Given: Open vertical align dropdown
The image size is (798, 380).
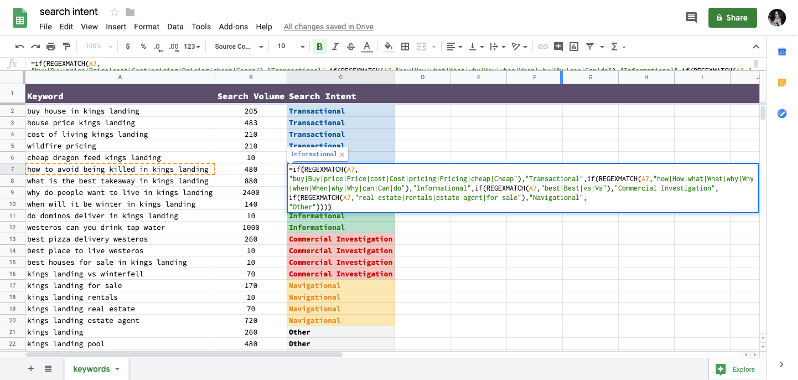Looking at the screenshot, I should pos(476,47).
